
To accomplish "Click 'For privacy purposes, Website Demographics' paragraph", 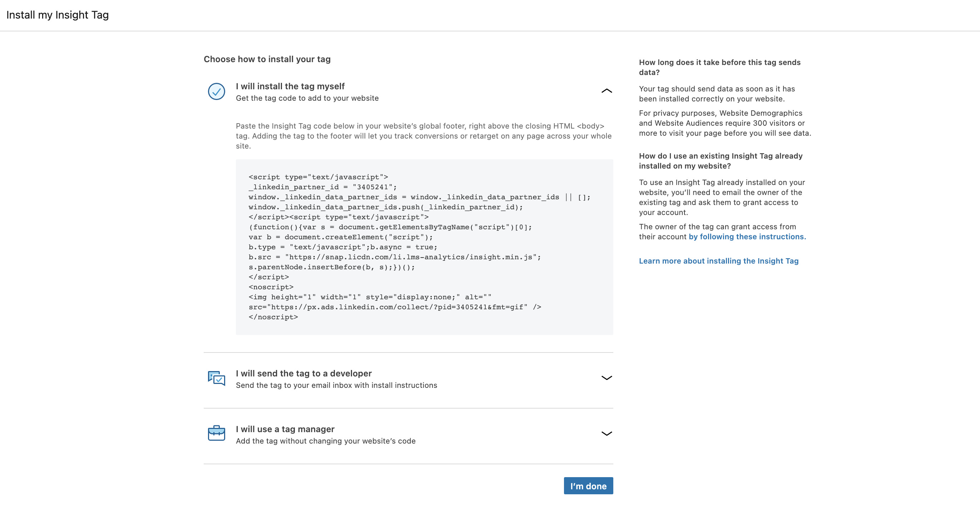I will (x=725, y=123).
